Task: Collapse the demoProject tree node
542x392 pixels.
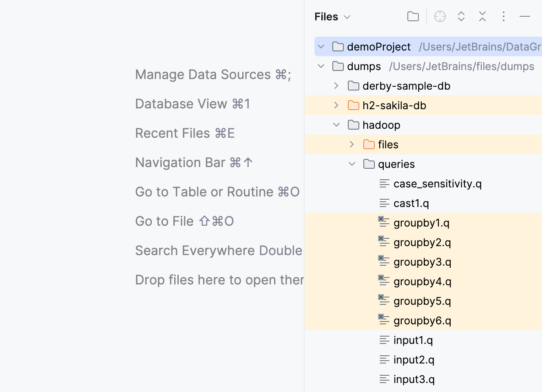Action: point(321,46)
